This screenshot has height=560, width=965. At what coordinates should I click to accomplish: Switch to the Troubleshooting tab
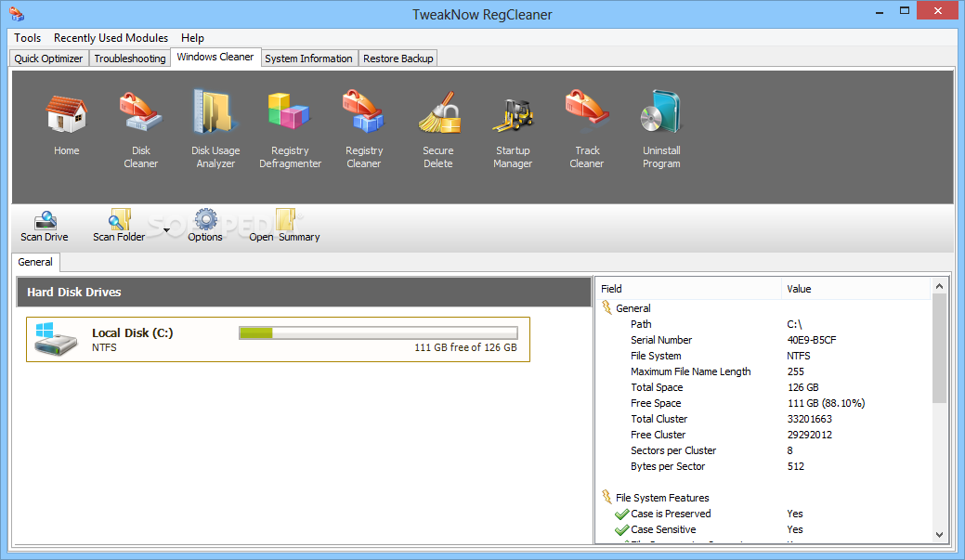click(130, 59)
